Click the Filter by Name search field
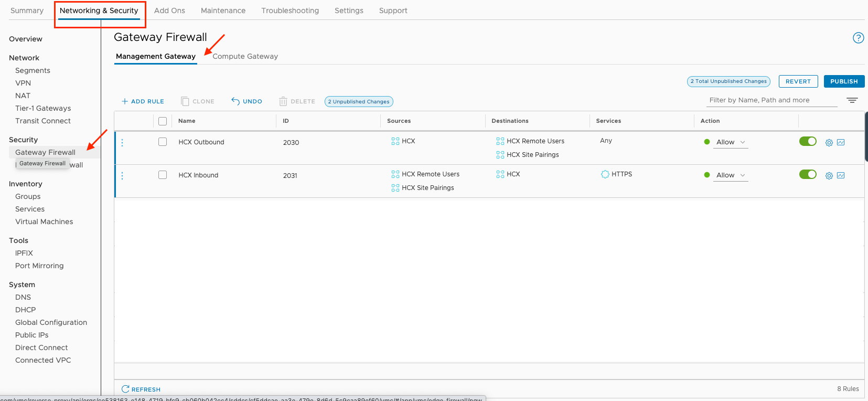 (x=771, y=100)
